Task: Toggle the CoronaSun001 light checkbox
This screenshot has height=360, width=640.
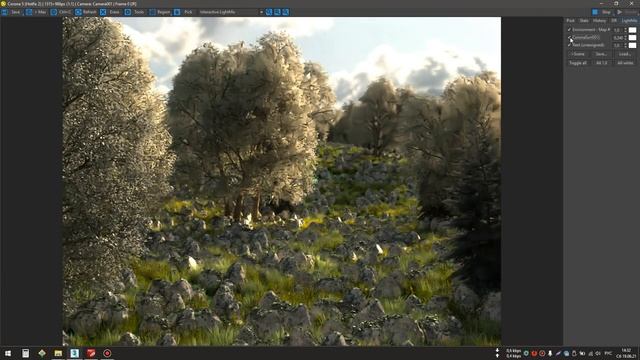Action: click(x=569, y=38)
